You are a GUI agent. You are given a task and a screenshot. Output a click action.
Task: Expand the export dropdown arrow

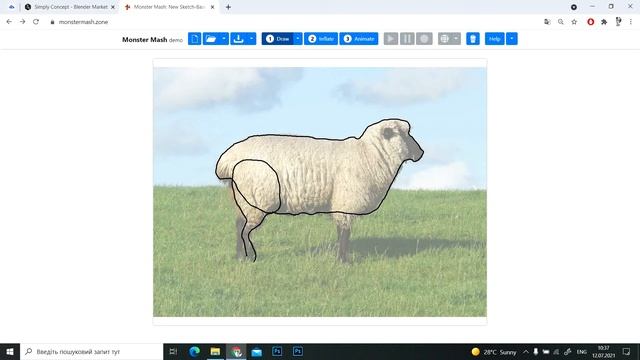point(251,39)
